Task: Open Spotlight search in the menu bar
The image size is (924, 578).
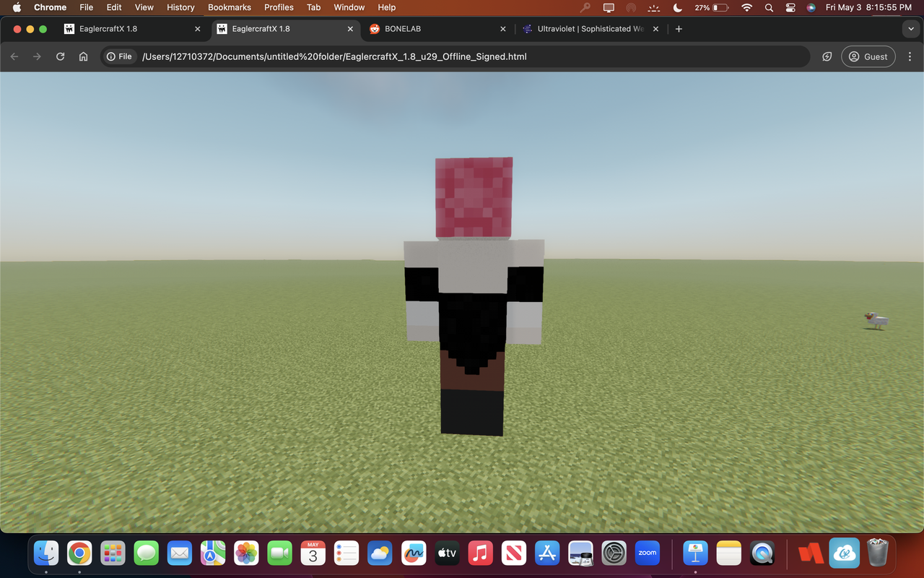Action: (x=769, y=7)
